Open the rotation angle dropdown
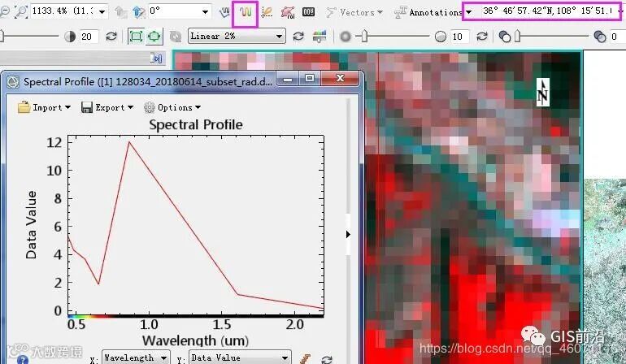Image resolution: width=626 pixels, height=364 pixels. pyautogui.click(x=205, y=11)
